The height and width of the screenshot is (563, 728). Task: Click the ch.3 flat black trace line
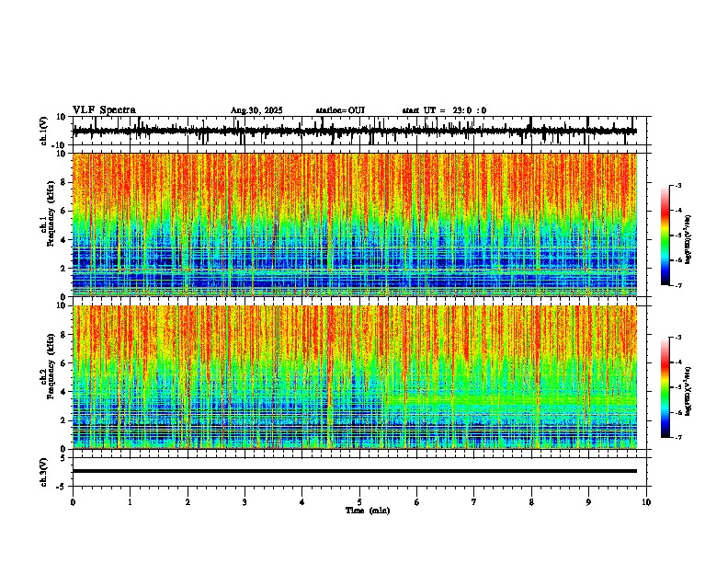pos(355,471)
